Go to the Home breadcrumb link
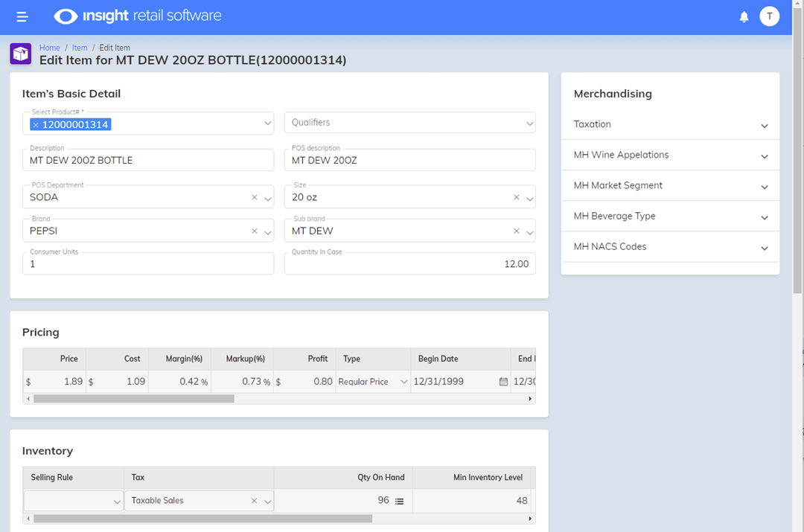The width and height of the screenshot is (804, 532). [x=50, y=48]
